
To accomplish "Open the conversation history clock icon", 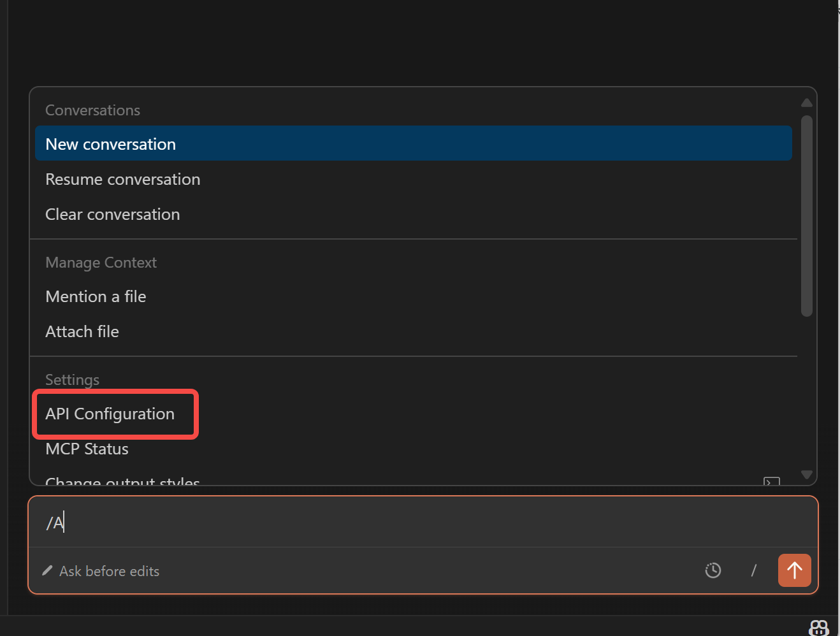I will click(713, 570).
